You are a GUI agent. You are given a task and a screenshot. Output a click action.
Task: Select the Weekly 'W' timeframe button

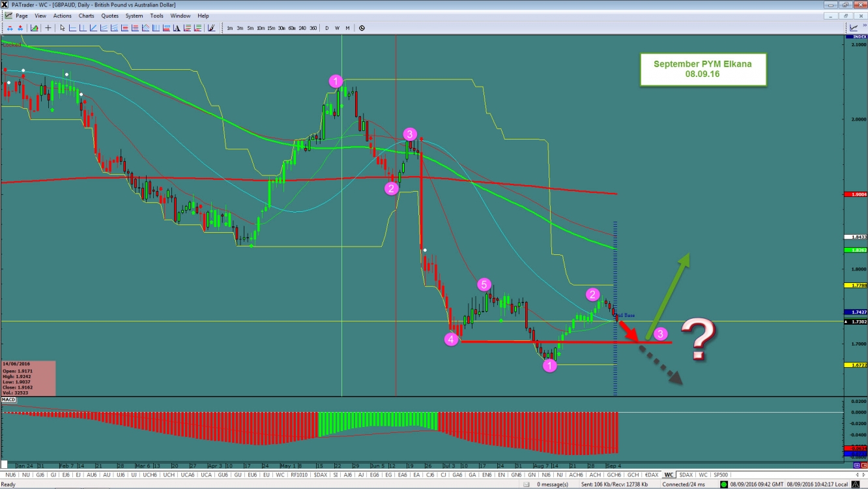[337, 28]
